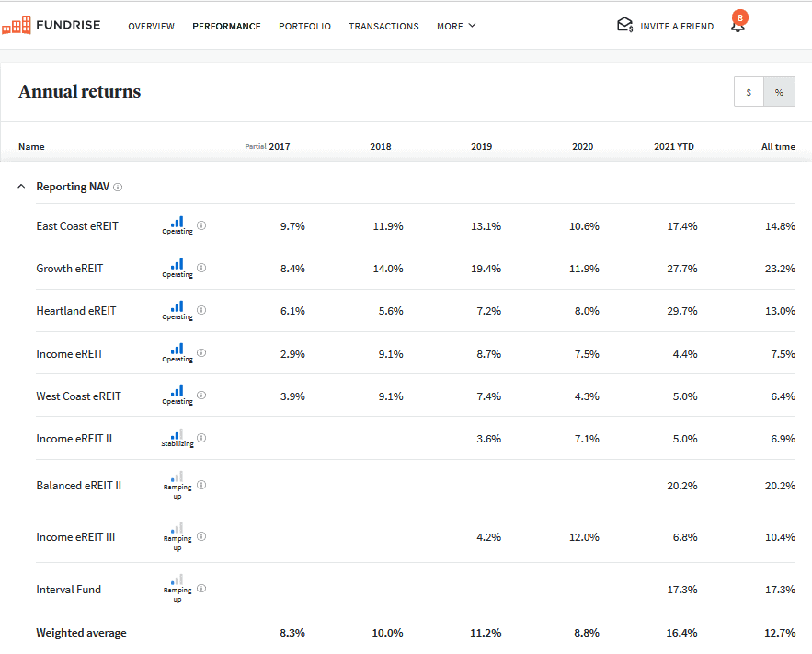Viewport: 812px width, 654px height.
Task: Open Income eREIT II fund name
Action: point(74,439)
